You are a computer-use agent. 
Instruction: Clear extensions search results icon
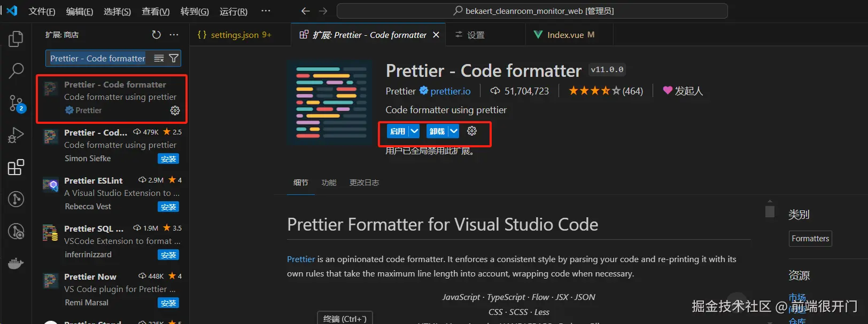(x=159, y=58)
